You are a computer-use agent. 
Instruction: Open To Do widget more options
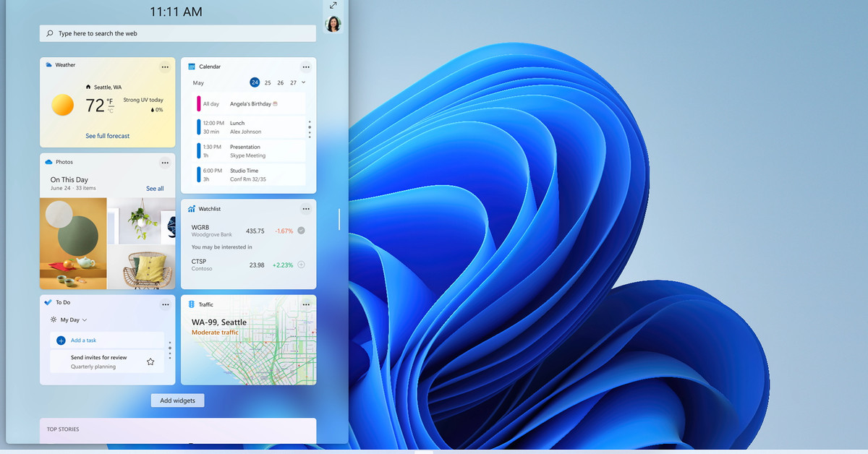(165, 304)
